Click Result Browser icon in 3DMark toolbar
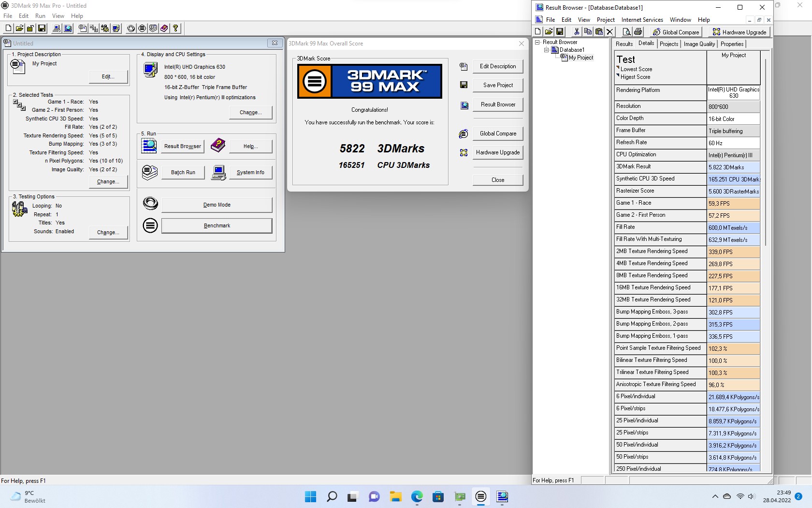 pyautogui.click(x=68, y=29)
